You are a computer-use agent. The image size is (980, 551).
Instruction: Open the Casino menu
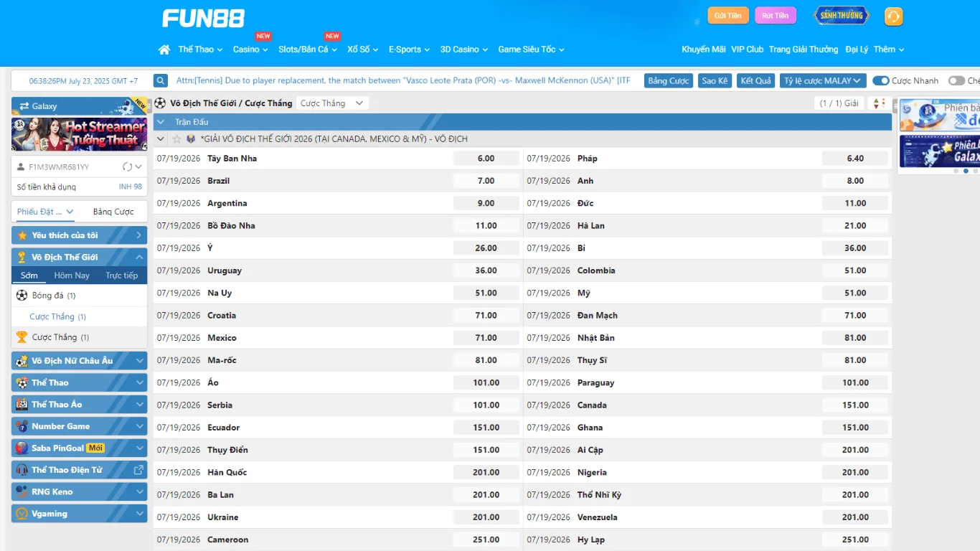[250, 50]
